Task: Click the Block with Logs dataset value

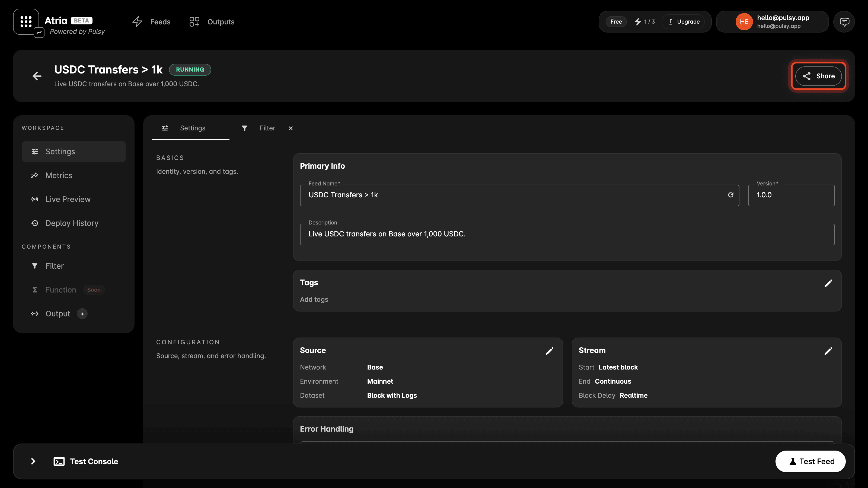Action: click(392, 396)
